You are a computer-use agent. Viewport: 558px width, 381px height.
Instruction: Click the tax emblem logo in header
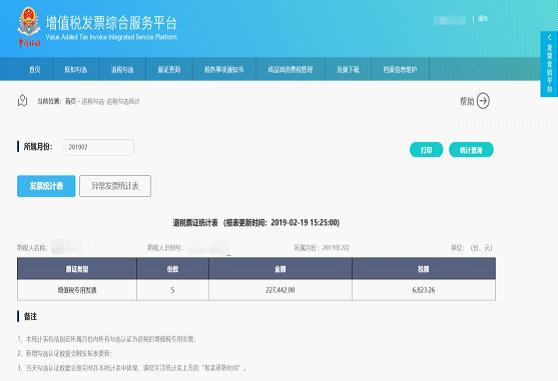[x=29, y=27]
